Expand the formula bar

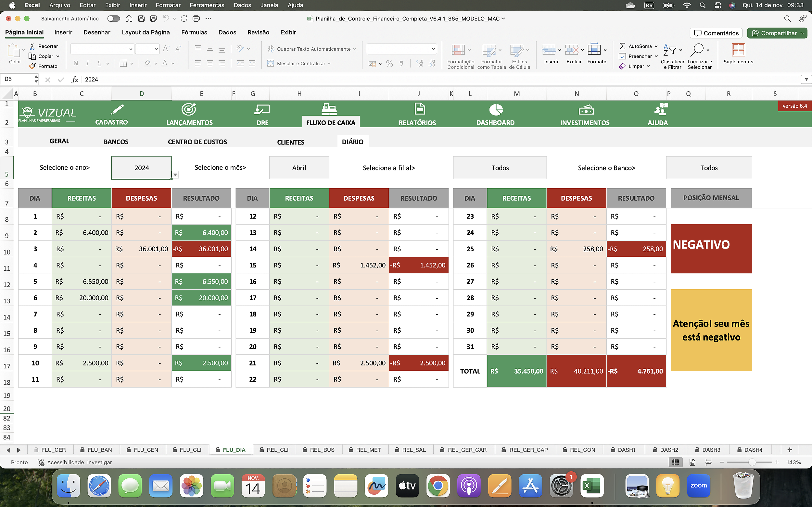[x=806, y=80]
